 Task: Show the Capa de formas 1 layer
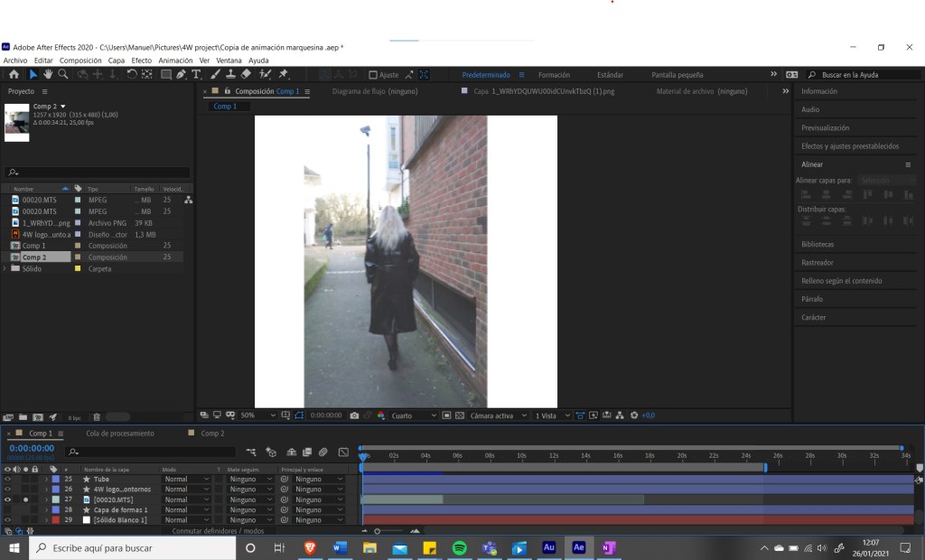click(x=8, y=509)
